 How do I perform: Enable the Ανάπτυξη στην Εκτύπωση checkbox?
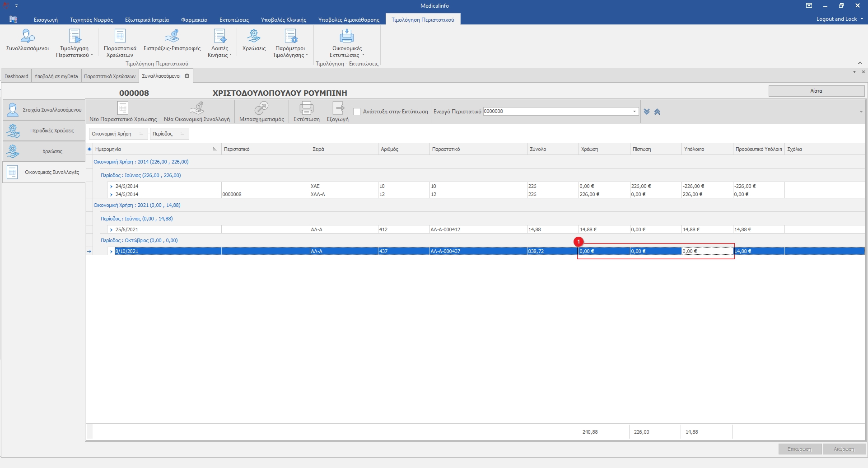357,112
